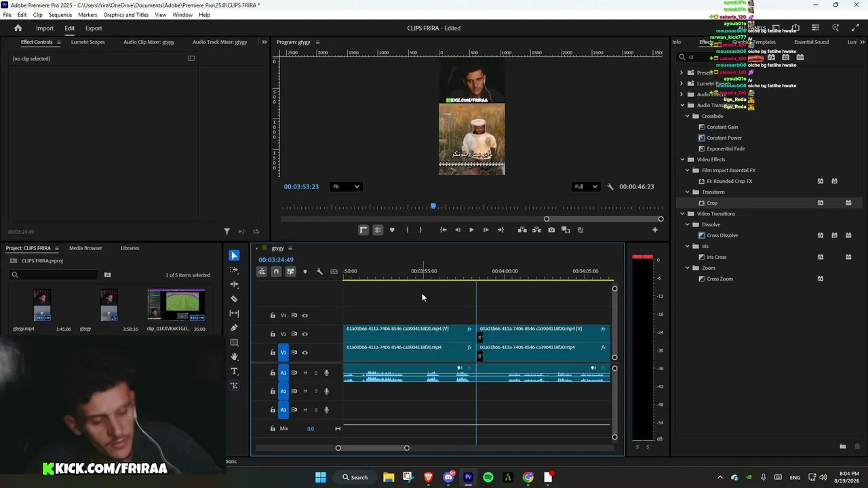Collapse the Crossfade folder
Screen dimensions: 868x488
tap(687, 116)
